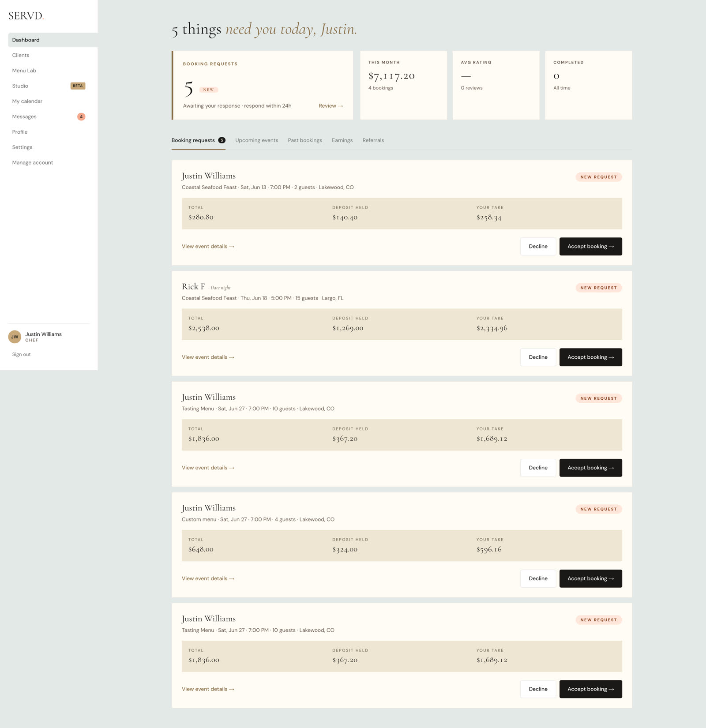Click Rick F client name

(x=193, y=287)
